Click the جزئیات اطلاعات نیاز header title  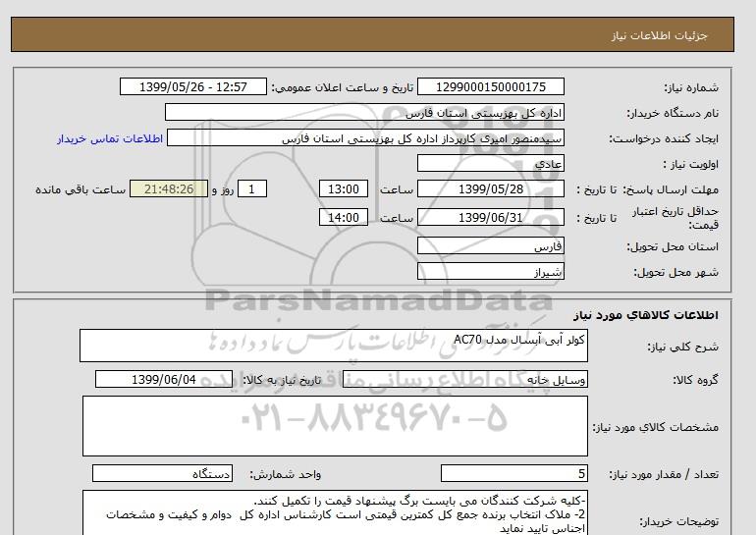pos(659,35)
